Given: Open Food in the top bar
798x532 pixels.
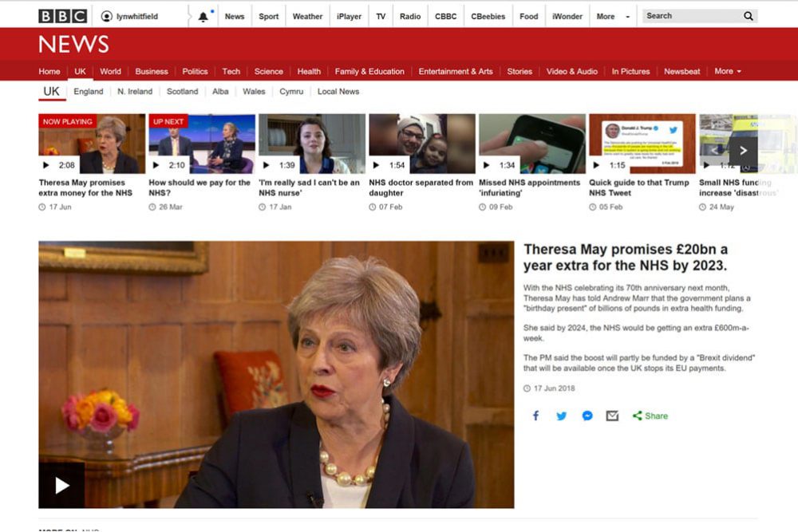Looking at the screenshot, I should (529, 16).
